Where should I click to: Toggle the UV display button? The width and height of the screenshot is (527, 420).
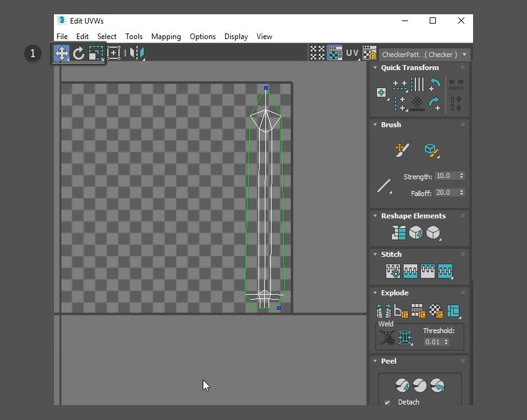(x=352, y=53)
